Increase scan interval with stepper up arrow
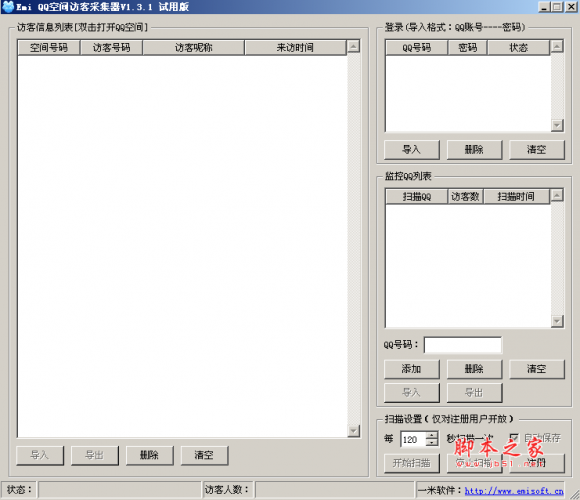 pyautogui.click(x=432, y=435)
